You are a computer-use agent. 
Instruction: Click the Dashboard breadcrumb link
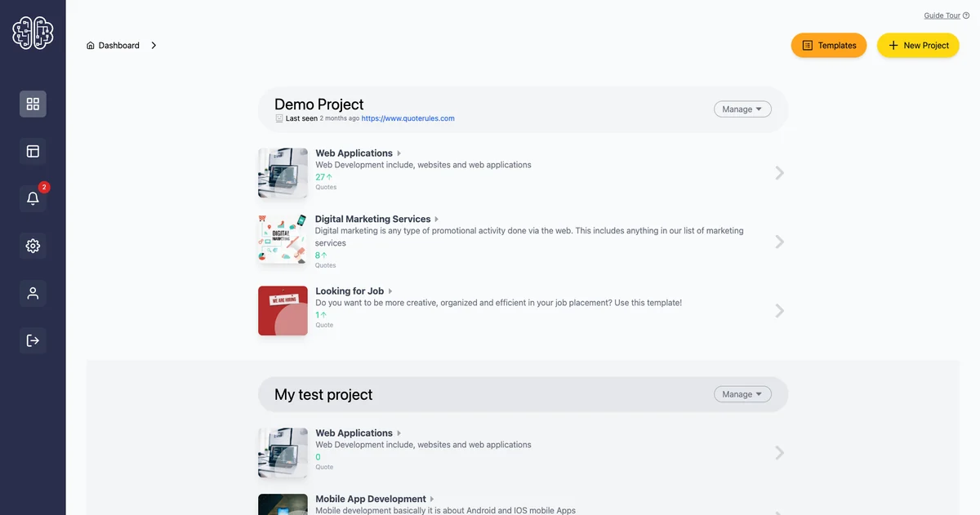pyautogui.click(x=119, y=46)
